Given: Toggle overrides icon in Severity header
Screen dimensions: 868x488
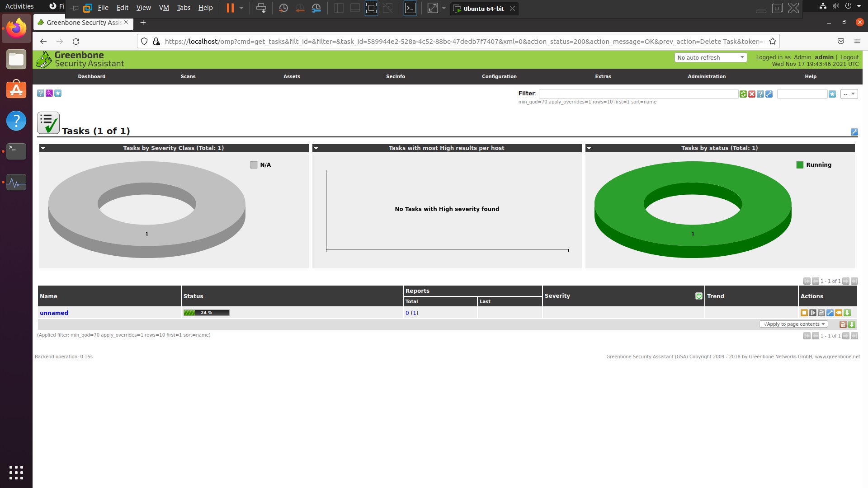Looking at the screenshot, I should (698, 296).
